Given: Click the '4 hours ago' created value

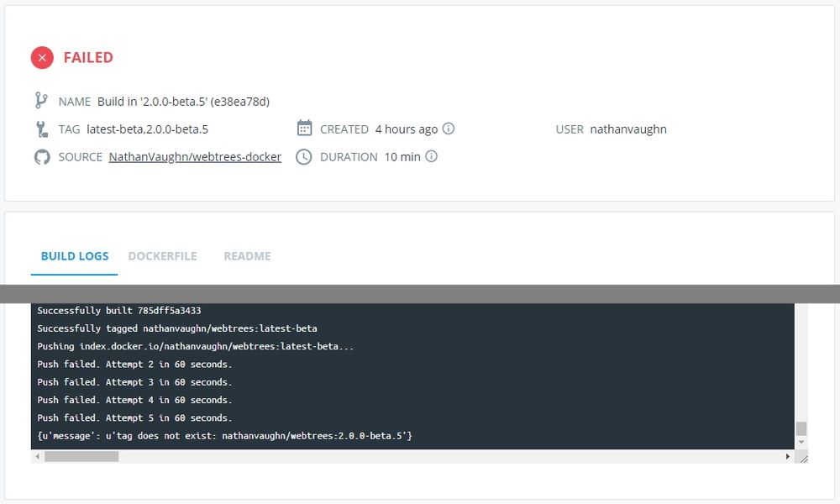Looking at the screenshot, I should [406, 129].
